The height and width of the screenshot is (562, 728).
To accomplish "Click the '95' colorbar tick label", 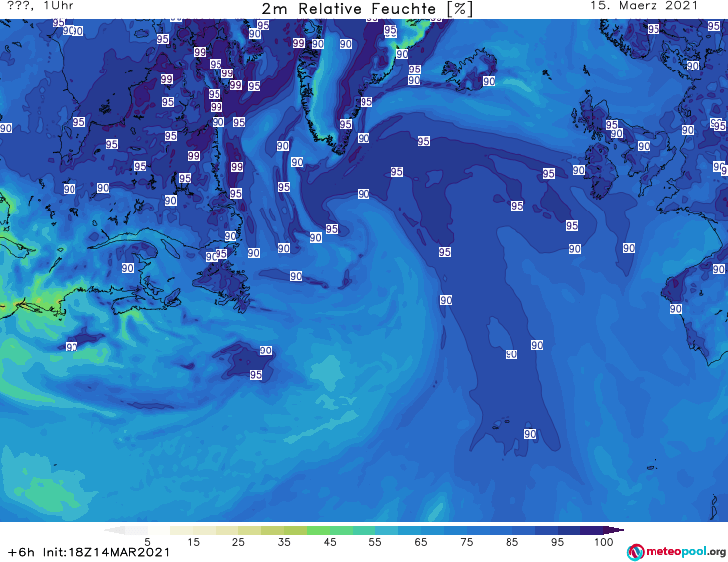I will (x=557, y=542).
